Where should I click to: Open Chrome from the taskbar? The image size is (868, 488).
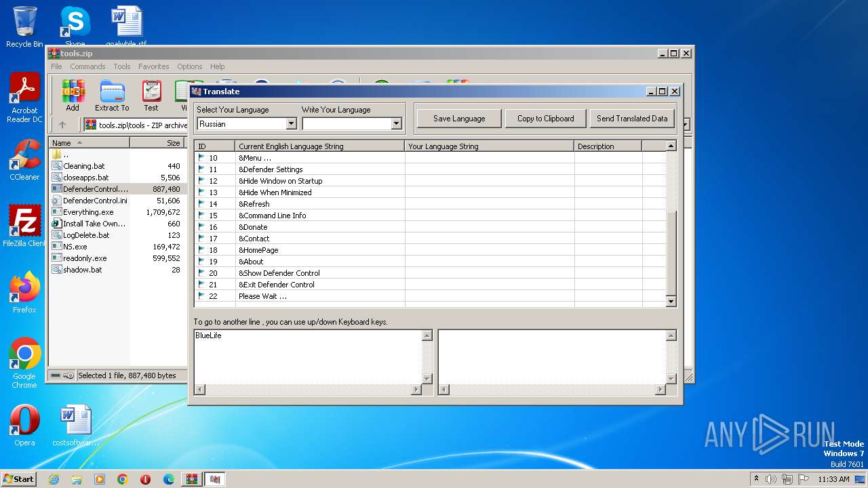point(123,479)
